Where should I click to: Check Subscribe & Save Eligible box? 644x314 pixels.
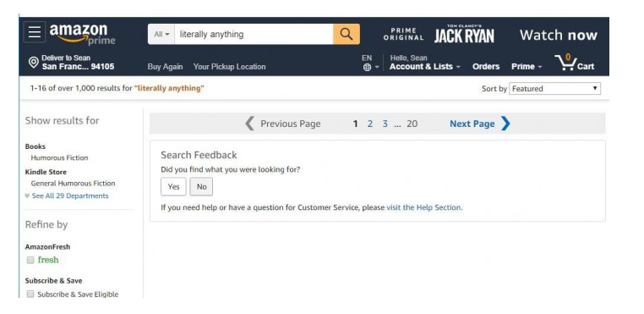pyautogui.click(x=30, y=294)
